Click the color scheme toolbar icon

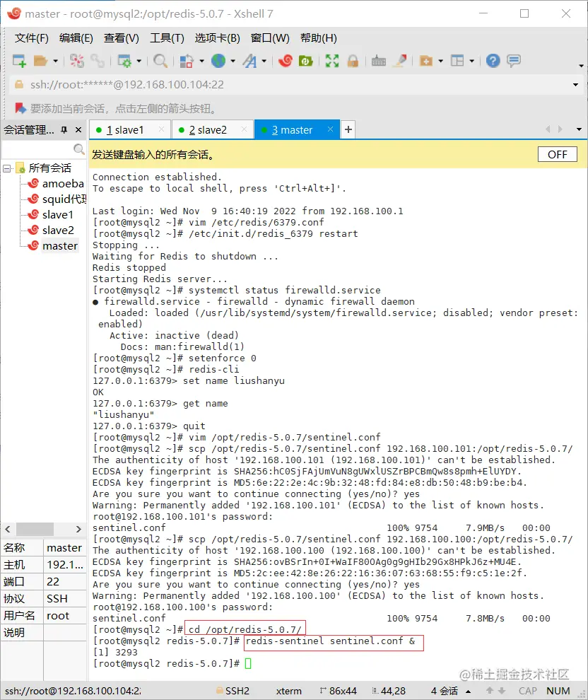pyautogui.click(x=187, y=61)
